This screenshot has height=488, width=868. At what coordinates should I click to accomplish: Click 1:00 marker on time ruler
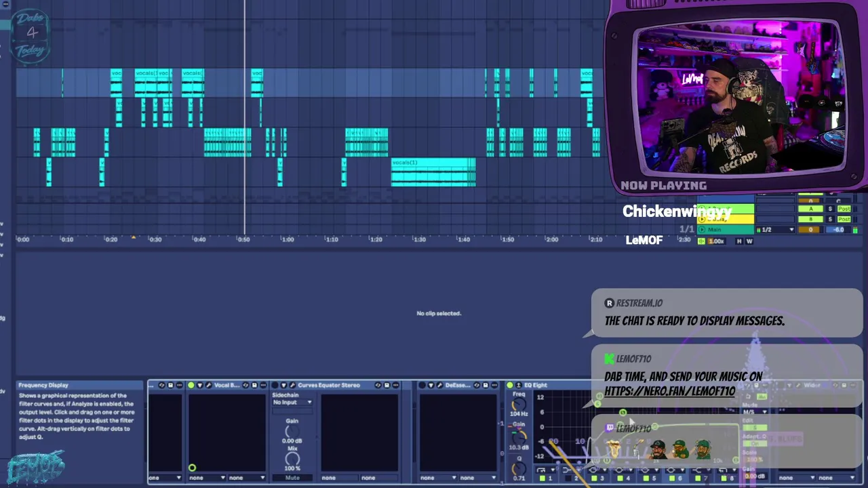click(288, 239)
